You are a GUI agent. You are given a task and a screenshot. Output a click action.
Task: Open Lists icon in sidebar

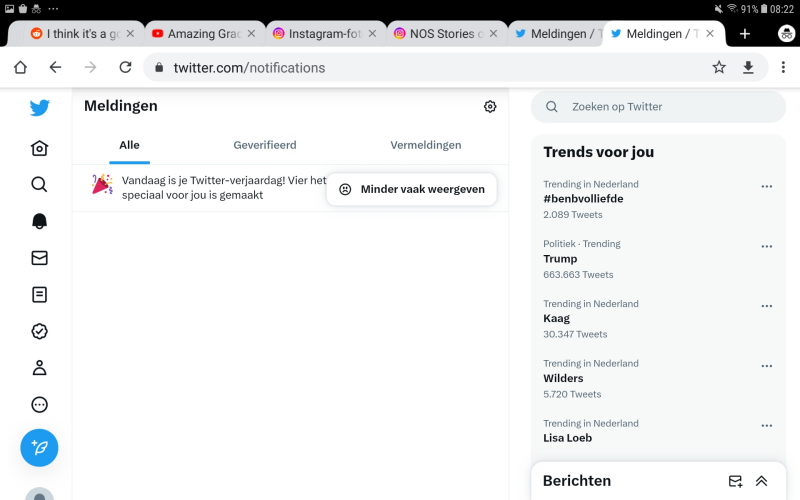39,295
